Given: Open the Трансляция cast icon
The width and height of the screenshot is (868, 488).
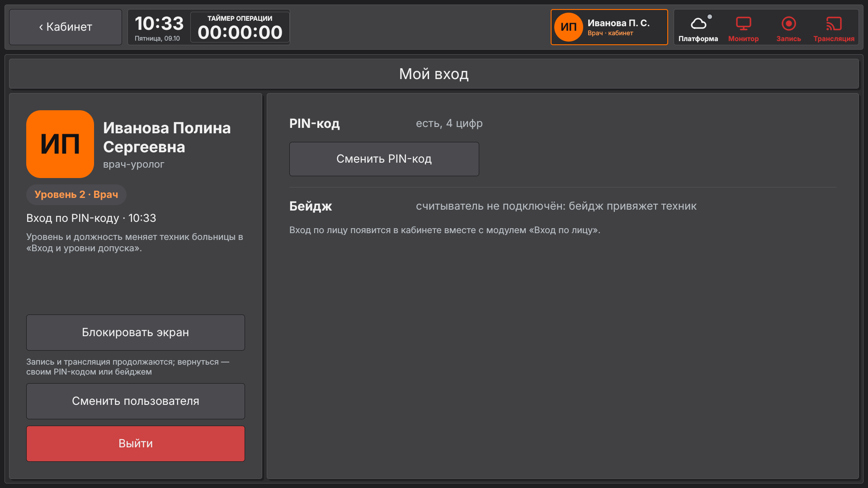Looking at the screenshot, I should tap(834, 28).
